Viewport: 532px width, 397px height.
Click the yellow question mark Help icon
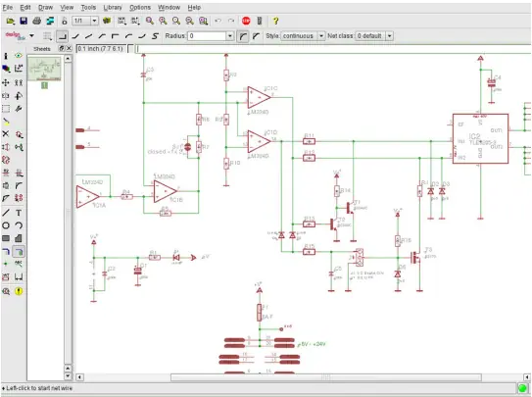coord(276,21)
